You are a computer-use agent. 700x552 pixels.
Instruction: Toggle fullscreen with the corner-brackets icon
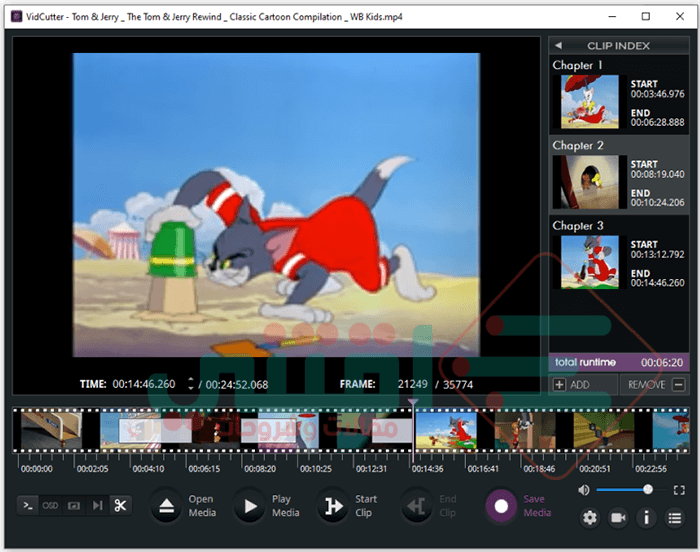679,490
